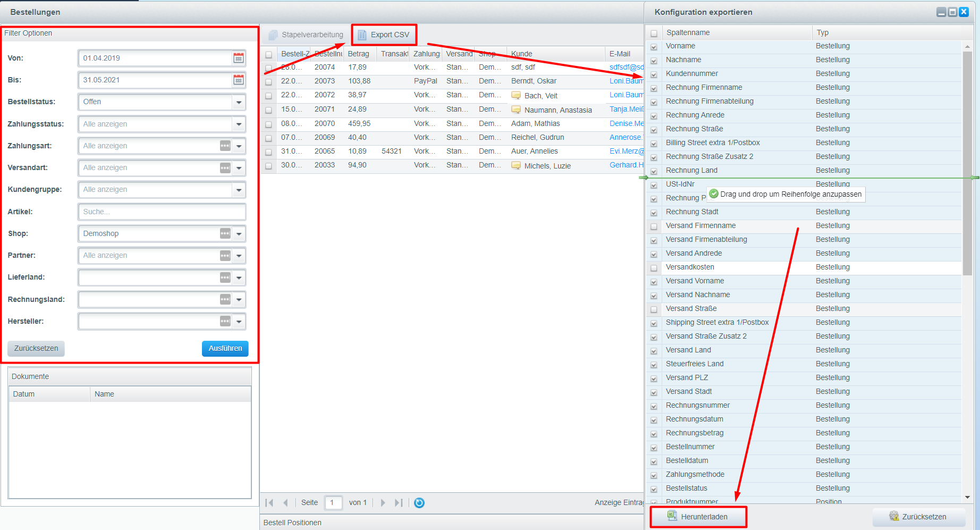Open Lieferland multi-select dots icon
Image resolution: width=980 pixels, height=530 pixels.
[x=225, y=277]
